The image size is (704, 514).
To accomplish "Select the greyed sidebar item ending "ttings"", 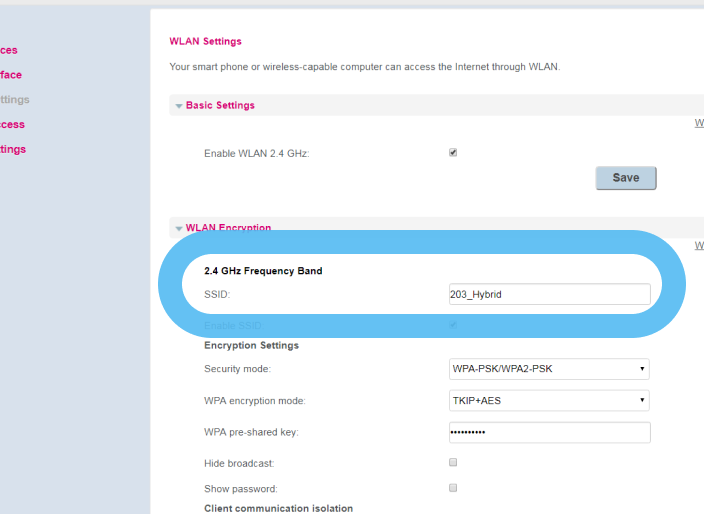I will point(14,100).
